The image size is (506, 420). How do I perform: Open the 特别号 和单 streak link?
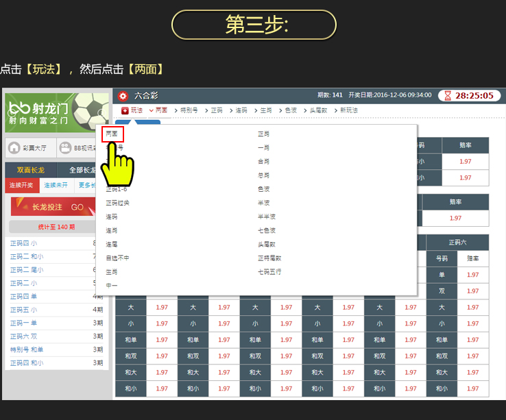point(27,349)
